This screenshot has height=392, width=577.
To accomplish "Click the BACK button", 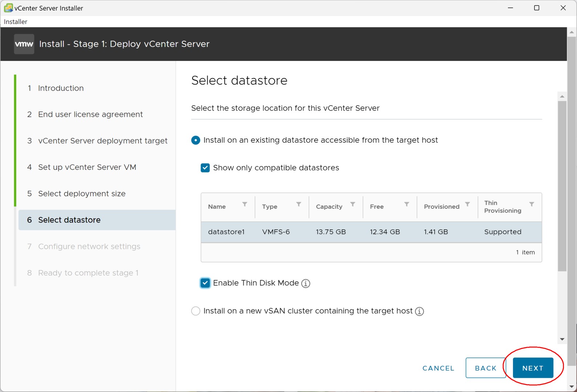I will click(x=486, y=368).
